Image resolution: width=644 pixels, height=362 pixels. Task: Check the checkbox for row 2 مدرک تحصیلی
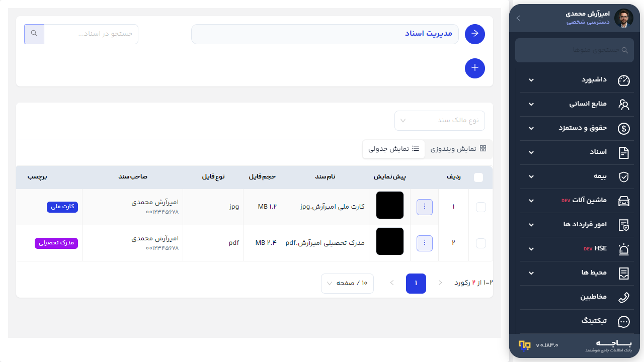(481, 243)
